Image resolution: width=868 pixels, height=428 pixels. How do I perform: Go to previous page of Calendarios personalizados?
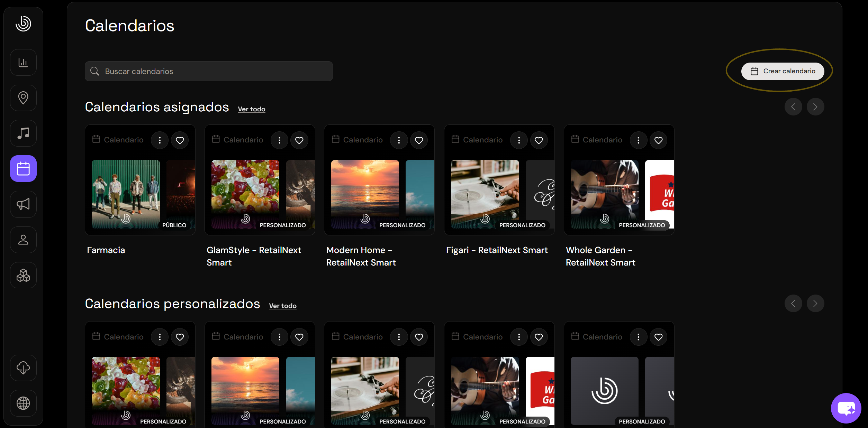click(793, 304)
